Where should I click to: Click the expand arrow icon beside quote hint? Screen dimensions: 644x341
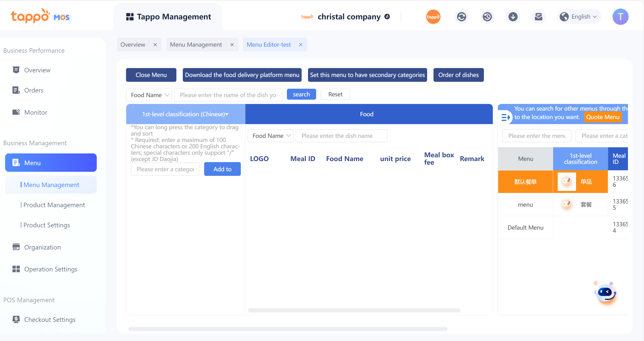click(505, 117)
